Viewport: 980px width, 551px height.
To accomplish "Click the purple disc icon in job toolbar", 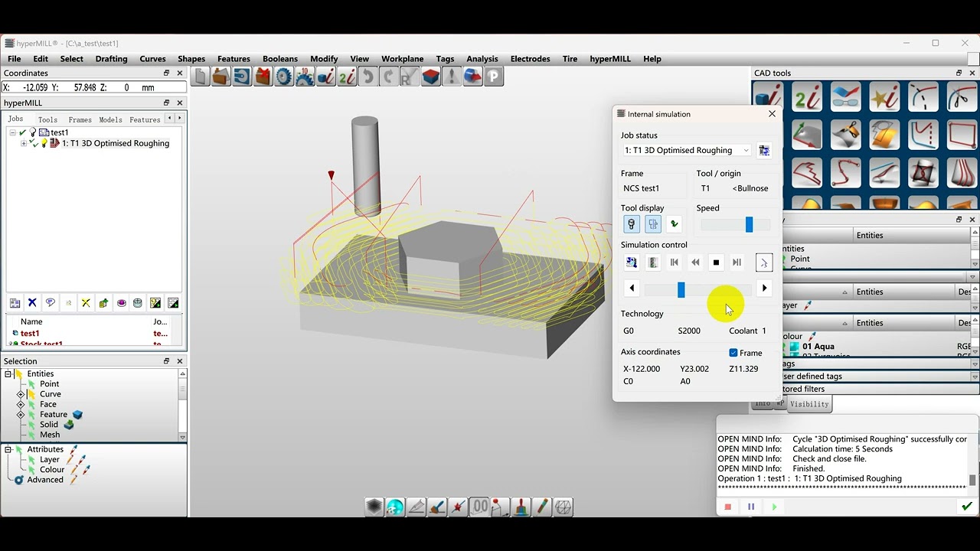I will pyautogui.click(x=121, y=303).
